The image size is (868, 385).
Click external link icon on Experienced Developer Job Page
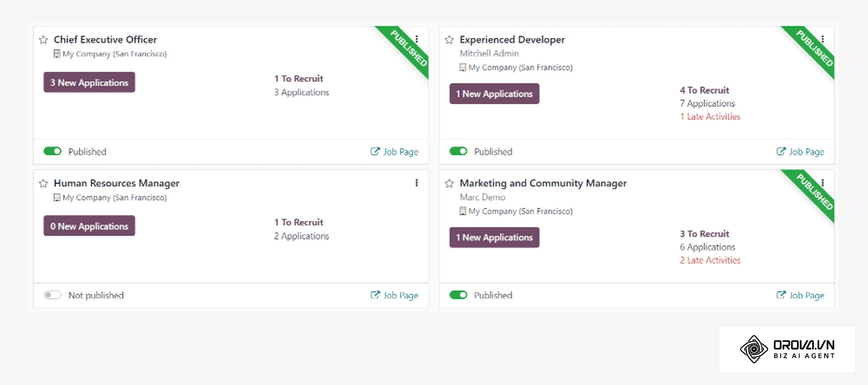(x=781, y=151)
